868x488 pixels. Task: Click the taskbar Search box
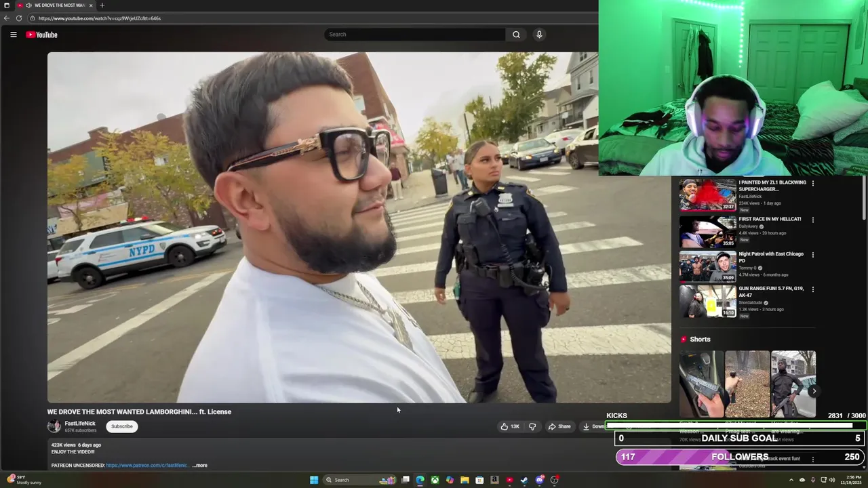(x=360, y=480)
